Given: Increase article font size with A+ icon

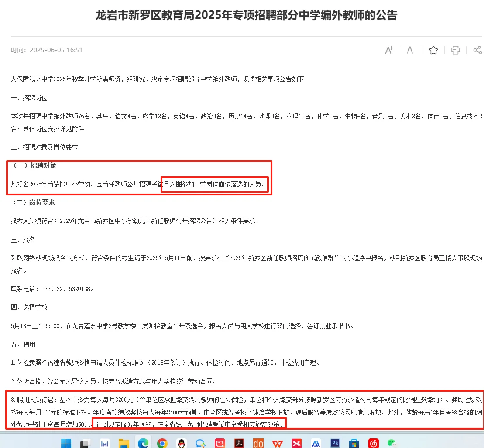Looking at the screenshot, I should (388, 50).
